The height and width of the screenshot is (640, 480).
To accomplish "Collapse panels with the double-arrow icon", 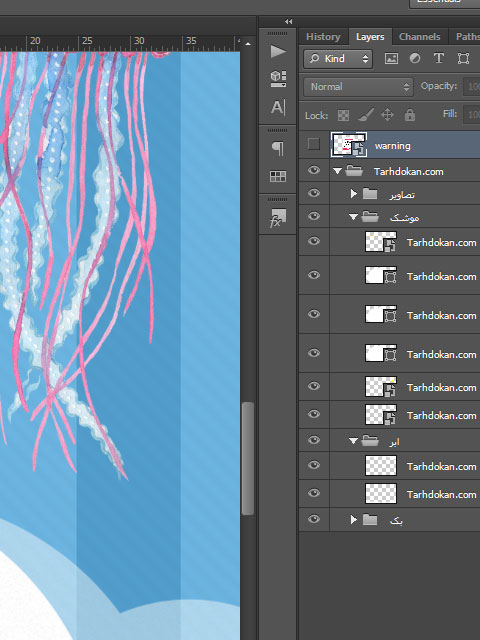I will (289, 22).
